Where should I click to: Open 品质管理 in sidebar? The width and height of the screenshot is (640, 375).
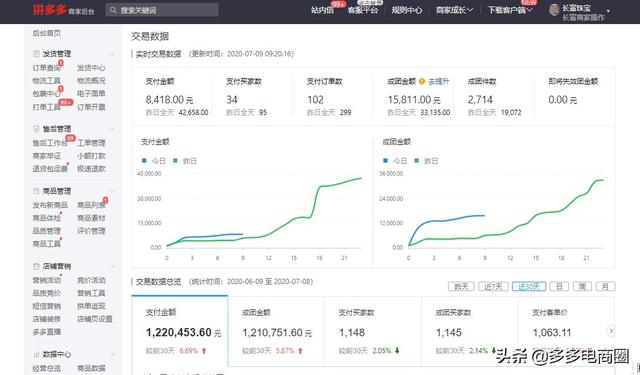click(x=47, y=231)
